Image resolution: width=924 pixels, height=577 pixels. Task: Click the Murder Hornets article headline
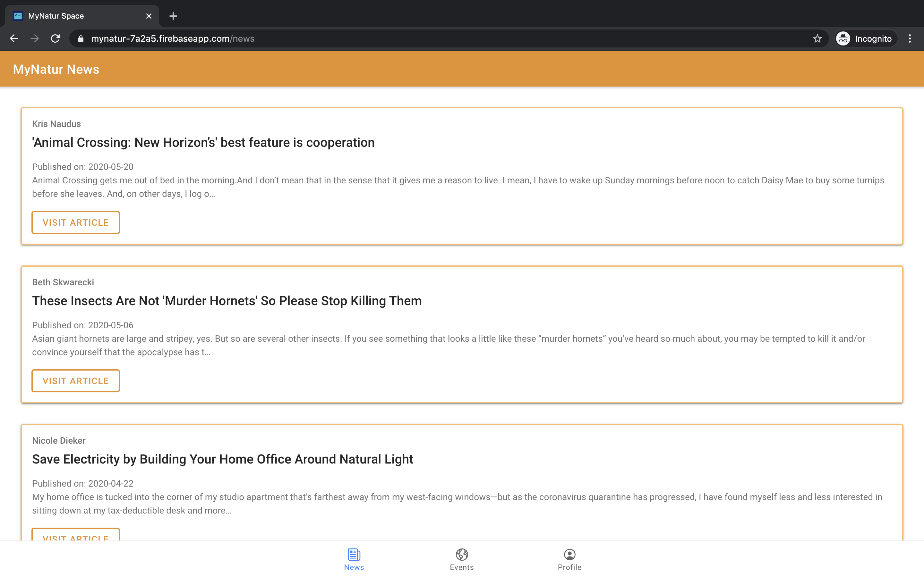[x=227, y=301]
